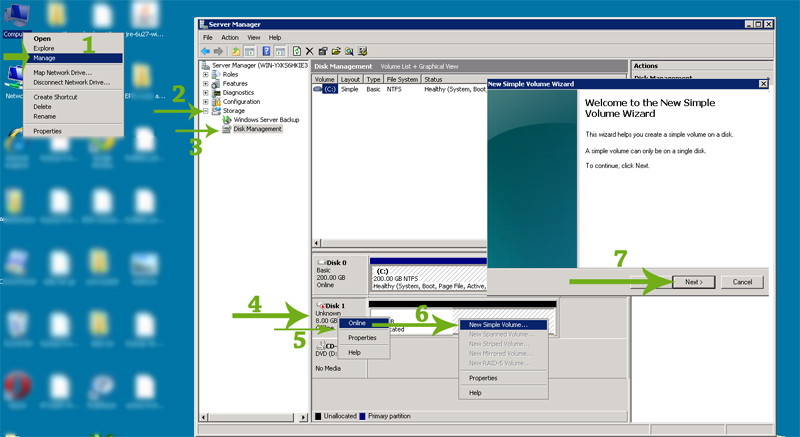Select Roles in the console tree
This screenshot has height=437, width=800.
(230, 74)
